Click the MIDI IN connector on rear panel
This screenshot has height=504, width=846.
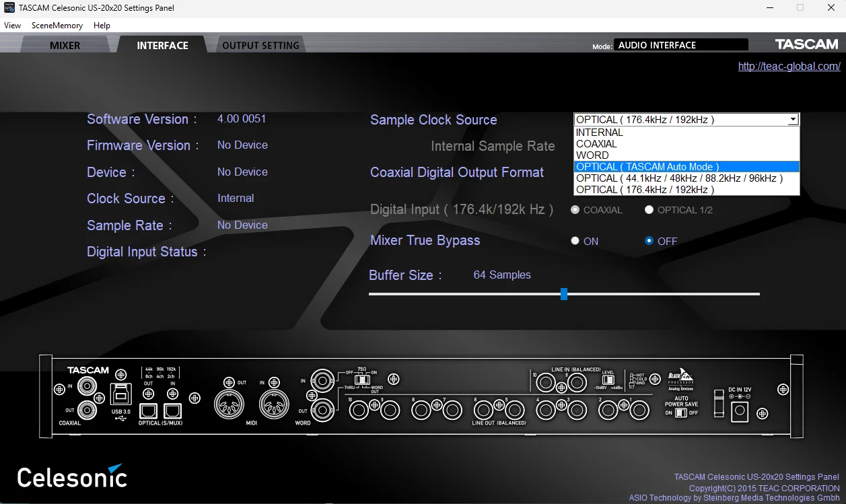[x=275, y=404]
